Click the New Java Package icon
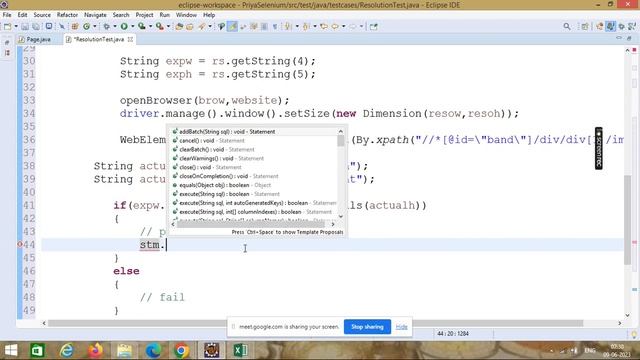 pyautogui.click(x=75, y=27)
